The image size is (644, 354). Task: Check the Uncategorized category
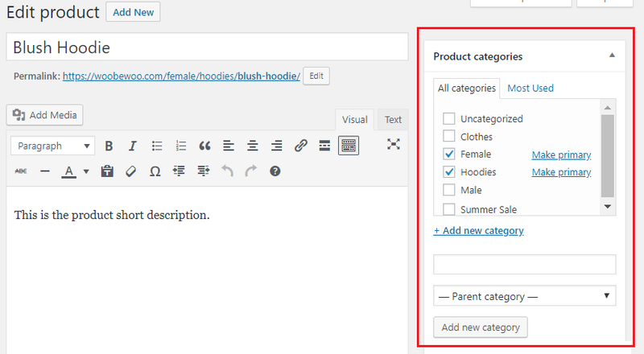click(x=449, y=119)
